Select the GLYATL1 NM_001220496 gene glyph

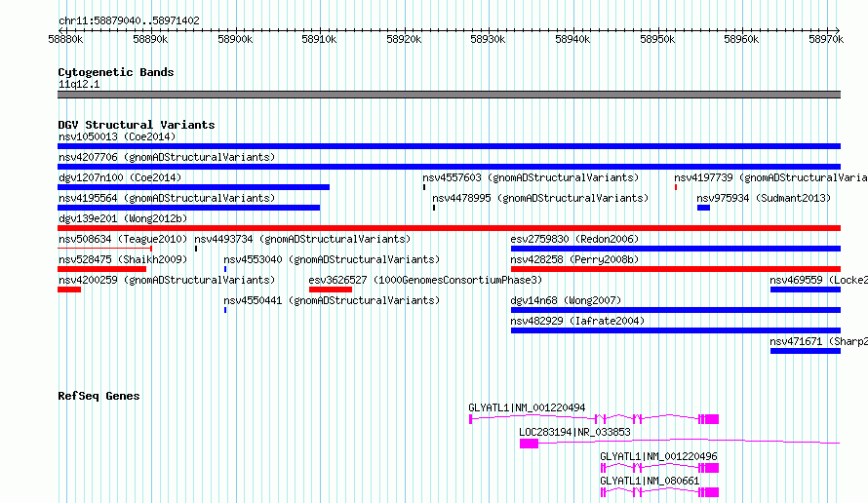coord(660,468)
